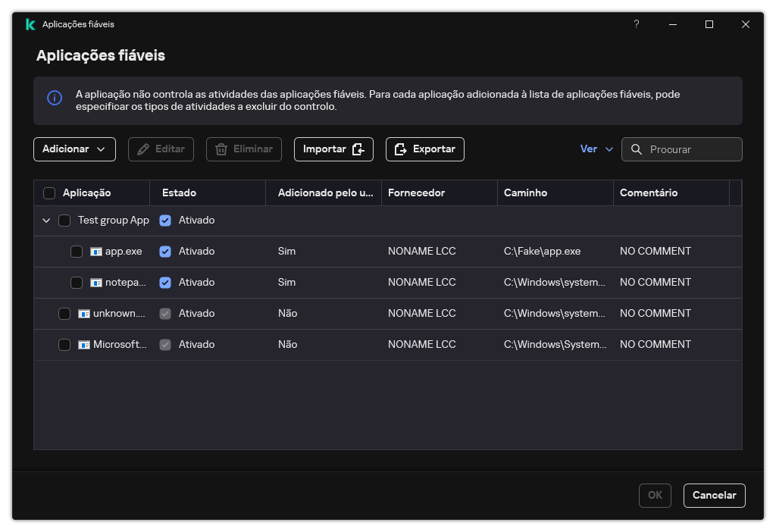This screenshot has width=776, height=532.
Task: Click the Eliminar button
Action: [x=243, y=149]
